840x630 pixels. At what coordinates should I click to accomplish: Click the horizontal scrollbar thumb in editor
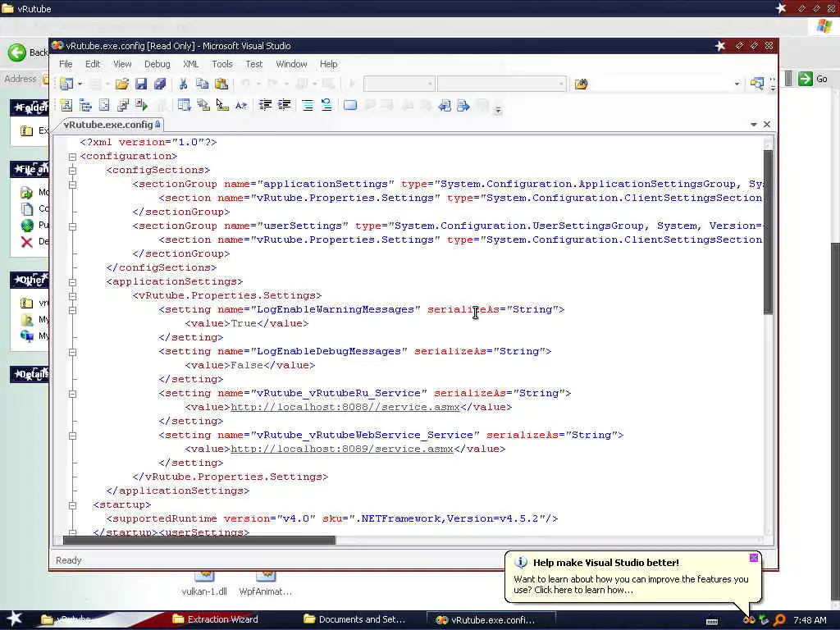(x=199, y=540)
